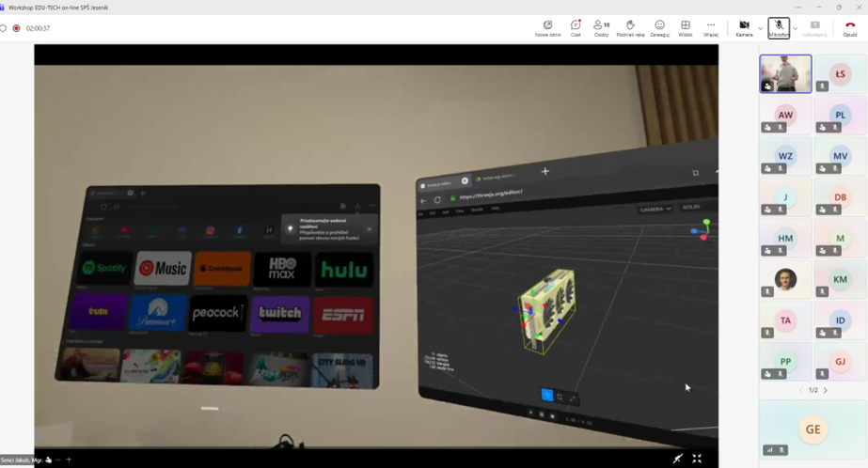
Task: Open the Więcej more options menu
Action: [711, 28]
